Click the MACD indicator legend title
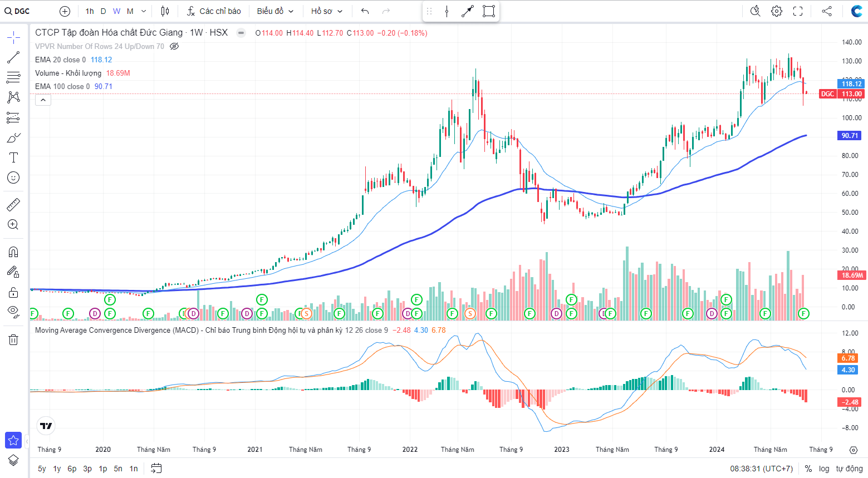Image resolution: width=868 pixels, height=478 pixels. tap(188, 330)
